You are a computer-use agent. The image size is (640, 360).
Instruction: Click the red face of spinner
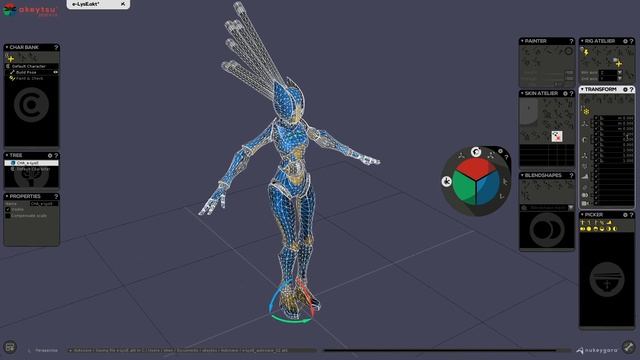coord(476,168)
